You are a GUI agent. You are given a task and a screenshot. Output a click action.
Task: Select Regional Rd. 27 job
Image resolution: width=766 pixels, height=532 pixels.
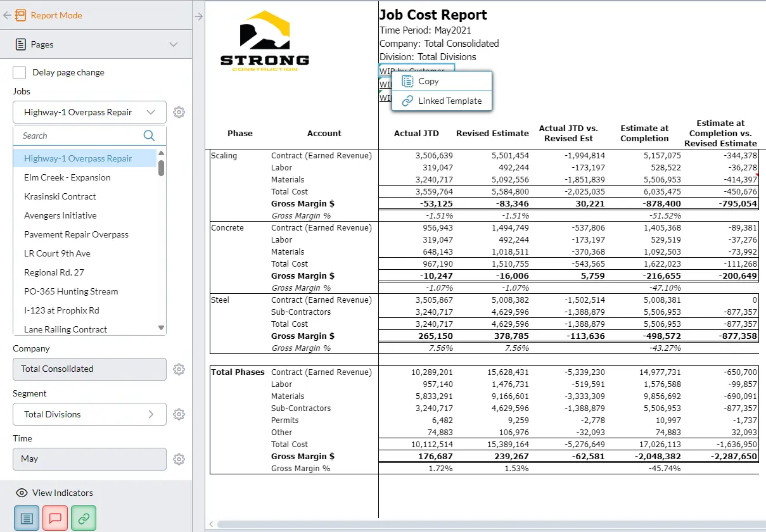[85, 272]
